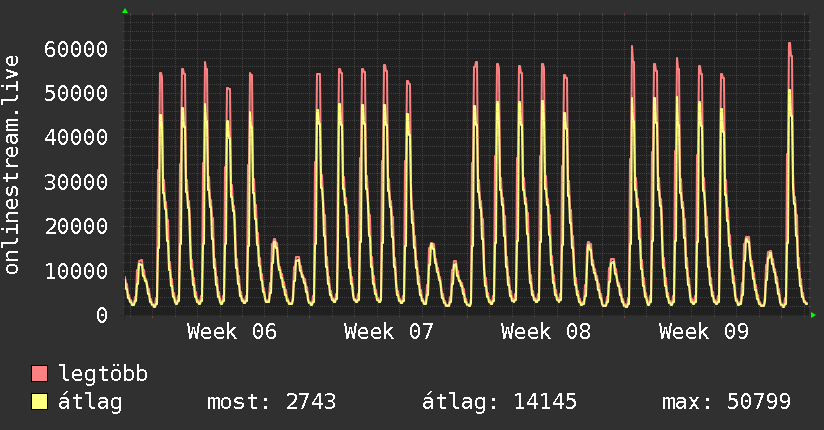This screenshot has height=430, width=824.
Task: Click the 60000 y-axis value
Action: click(76, 49)
